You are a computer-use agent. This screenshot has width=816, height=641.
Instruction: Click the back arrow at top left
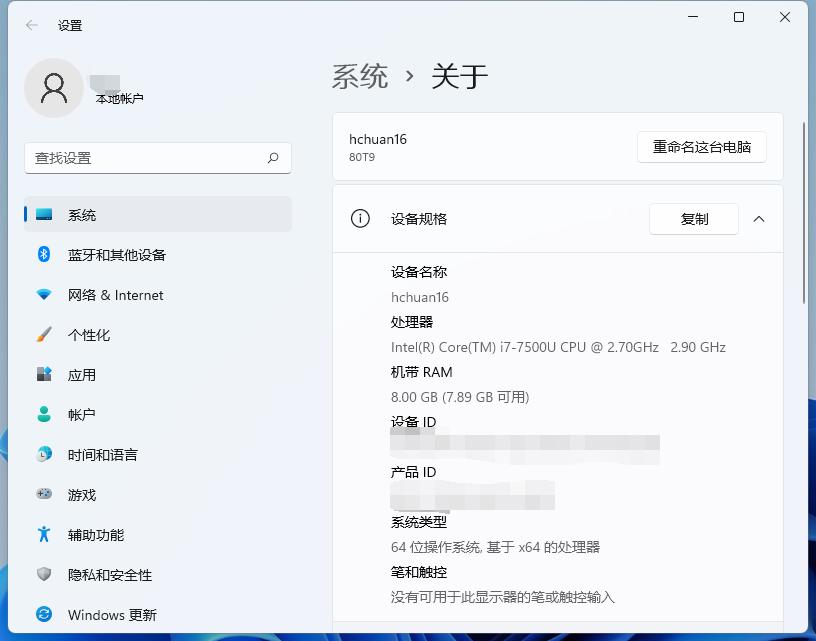[31, 25]
